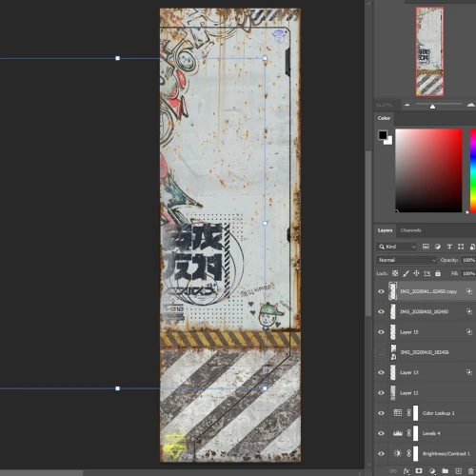Create a new layer group
476x476 pixels.
click(446, 471)
